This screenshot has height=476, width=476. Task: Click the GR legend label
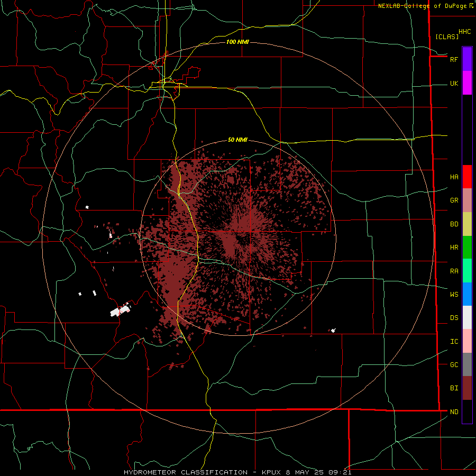point(454,200)
